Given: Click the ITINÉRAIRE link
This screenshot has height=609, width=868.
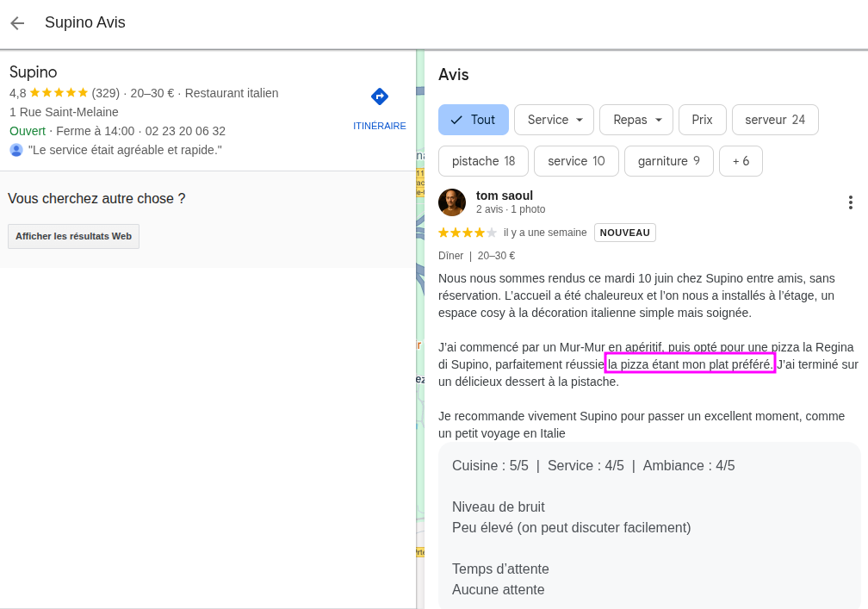Looking at the screenshot, I should pos(380,126).
